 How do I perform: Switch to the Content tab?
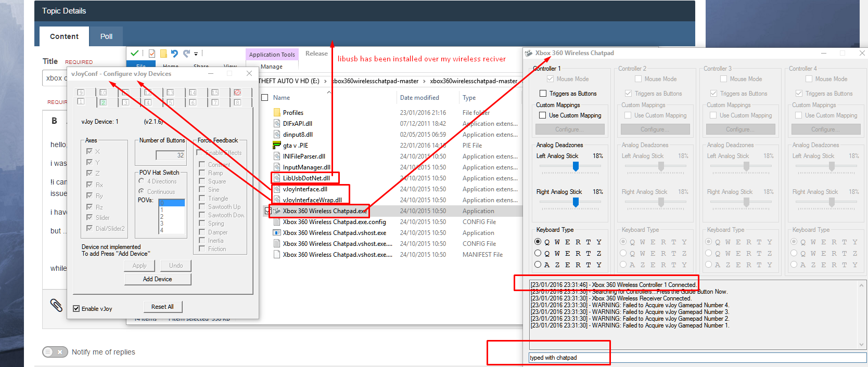64,36
